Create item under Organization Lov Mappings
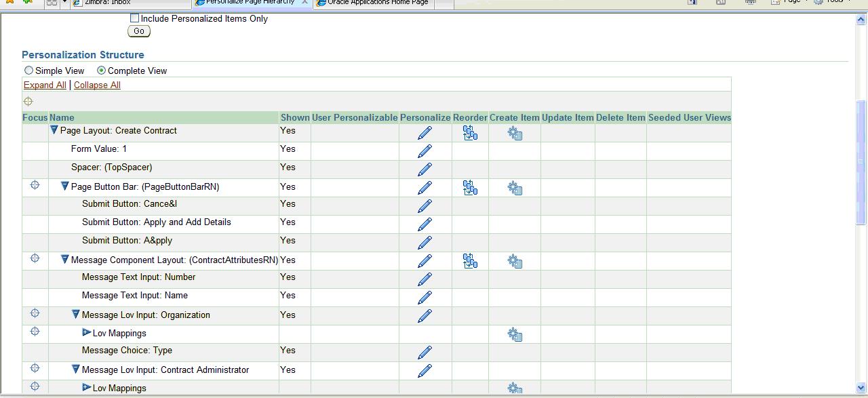868x398 pixels. click(x=515, y=334)
